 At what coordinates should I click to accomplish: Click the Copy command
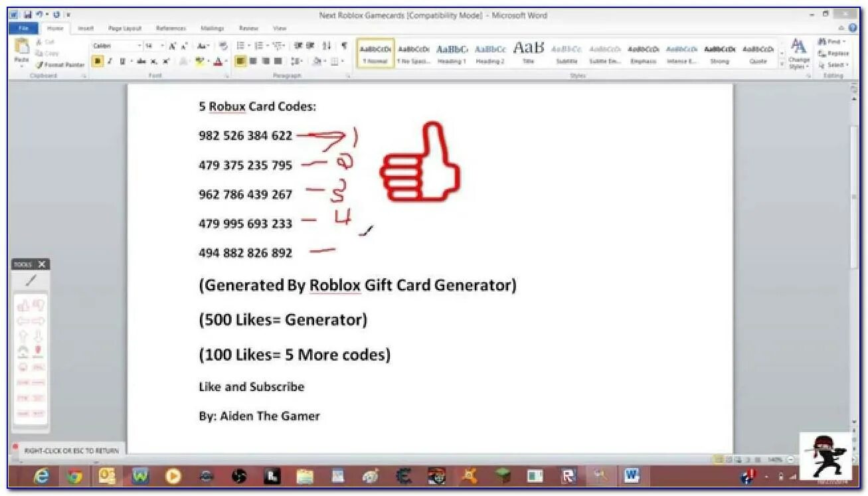point(48,53)
